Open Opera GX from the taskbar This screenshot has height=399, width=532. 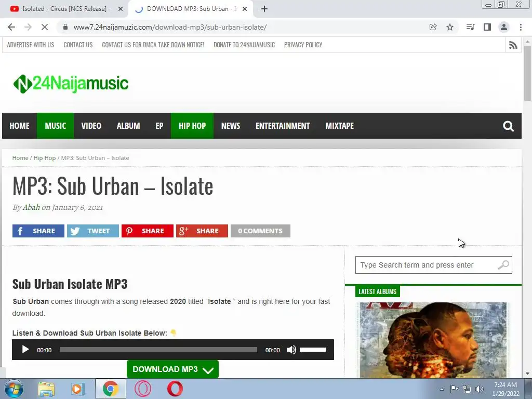pyautogui.click(x=143, y=389)
